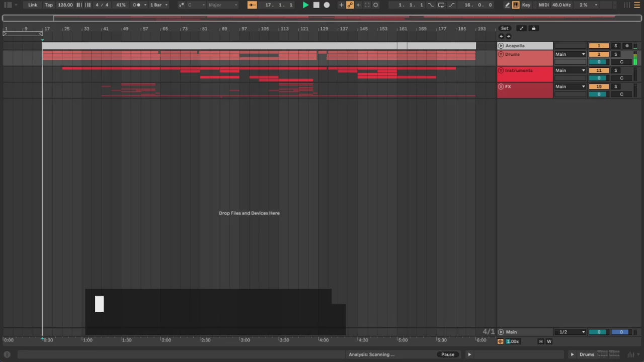
Task: Solo the Drums track
Action: click(615, 54)
